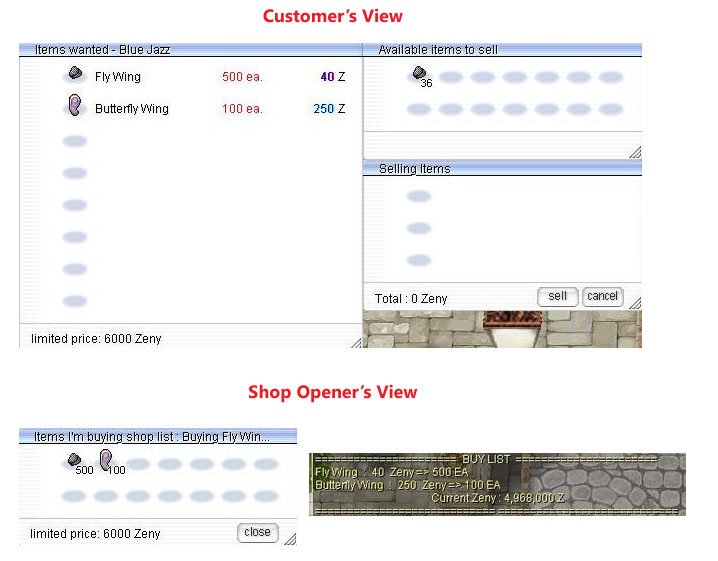
Task: Click Fly Wing icon in buying shop list
Action: 74,461
